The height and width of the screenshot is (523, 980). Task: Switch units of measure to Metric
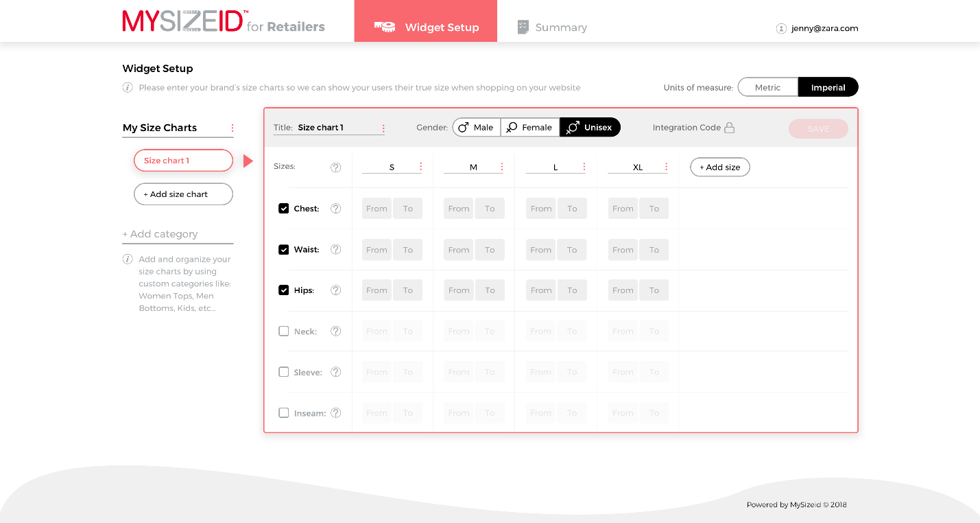pyautogui.click(x=767, y=87)
